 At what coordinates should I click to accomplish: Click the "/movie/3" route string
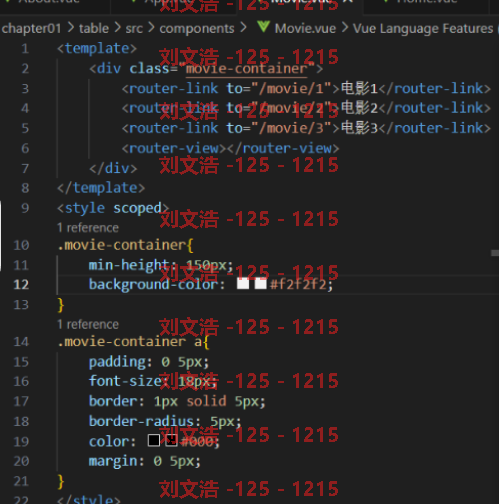291,128
